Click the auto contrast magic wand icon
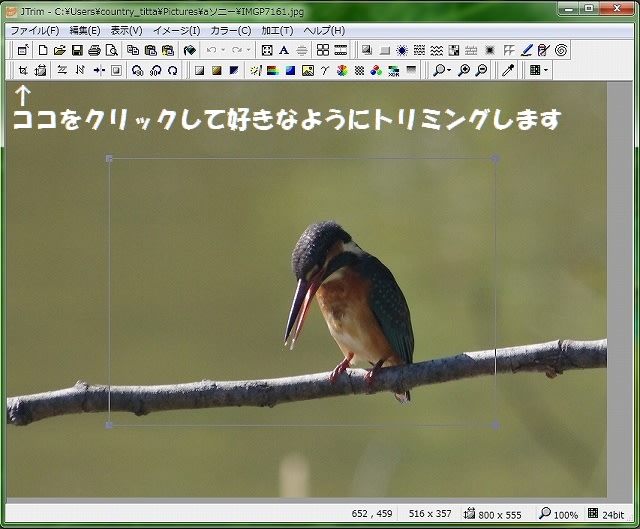 256,71
